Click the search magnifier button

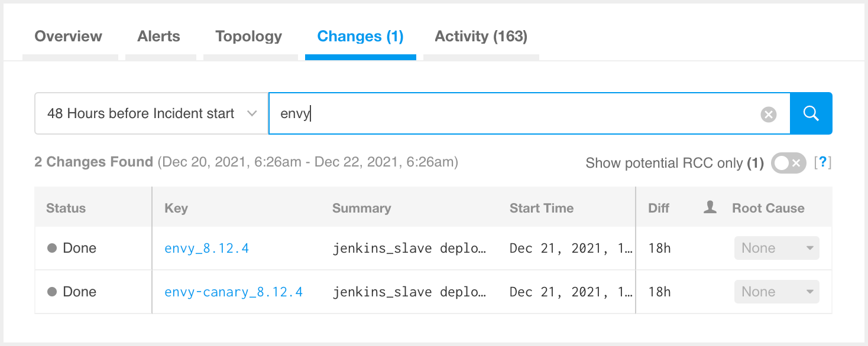tap(811, 113)
